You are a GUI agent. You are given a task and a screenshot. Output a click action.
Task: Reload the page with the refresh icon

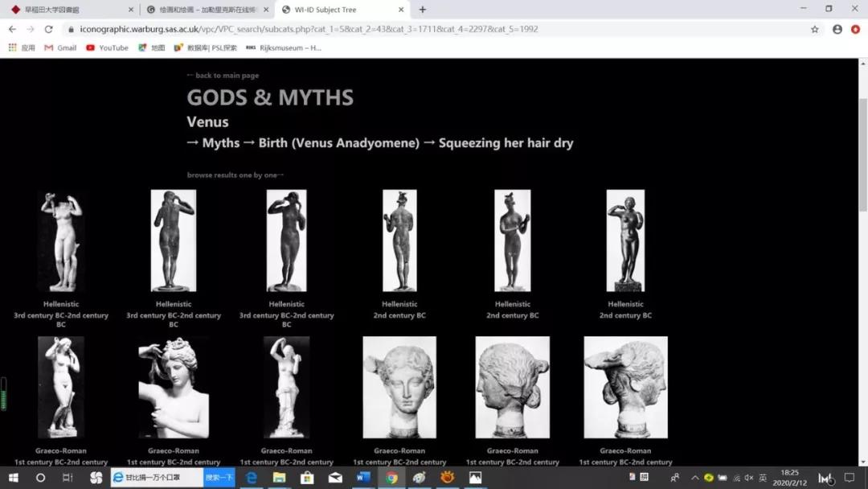click(x=49, y=29)
